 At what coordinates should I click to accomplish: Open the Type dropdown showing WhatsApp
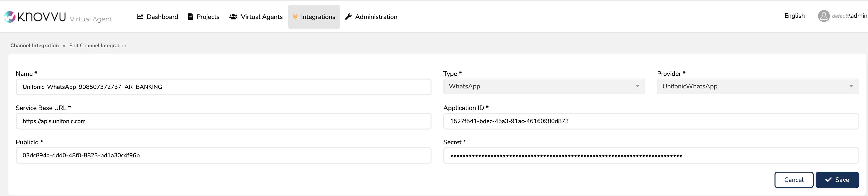tap(543, 86)
